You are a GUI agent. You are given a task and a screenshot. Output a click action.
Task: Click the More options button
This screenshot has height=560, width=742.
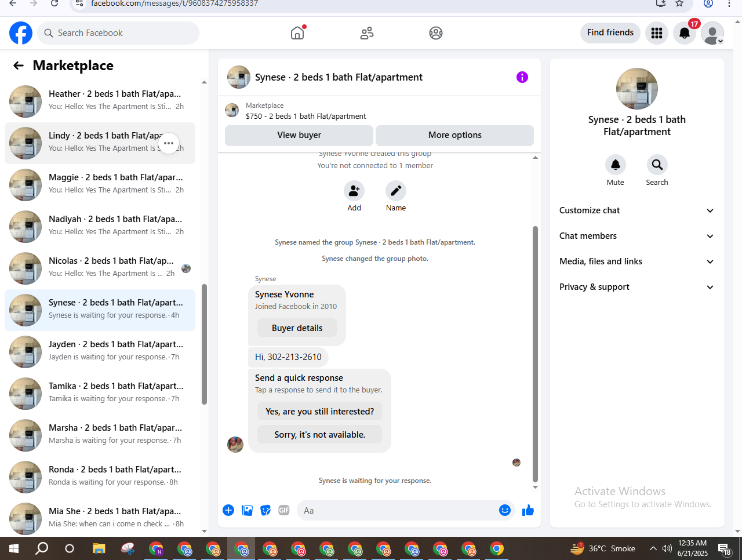[455, 135]
